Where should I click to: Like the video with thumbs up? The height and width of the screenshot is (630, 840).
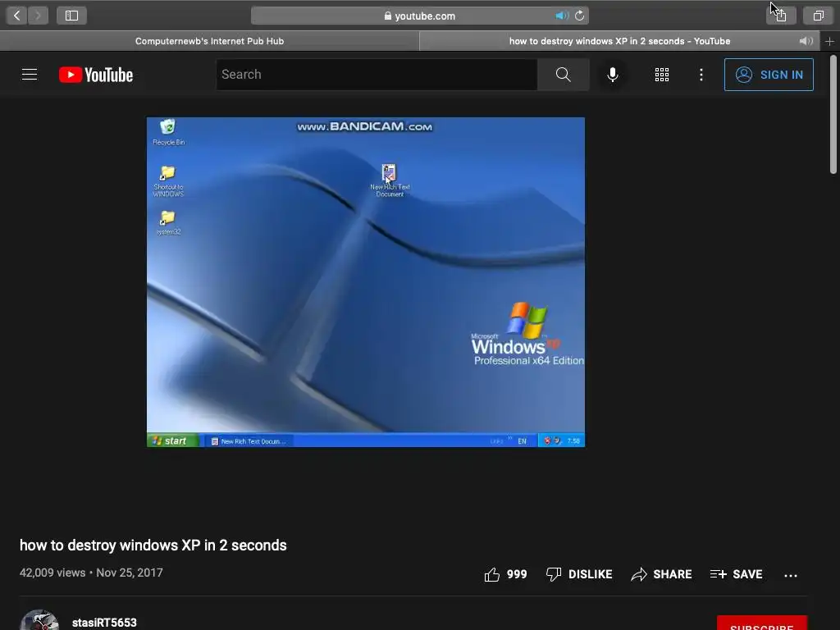505,574
